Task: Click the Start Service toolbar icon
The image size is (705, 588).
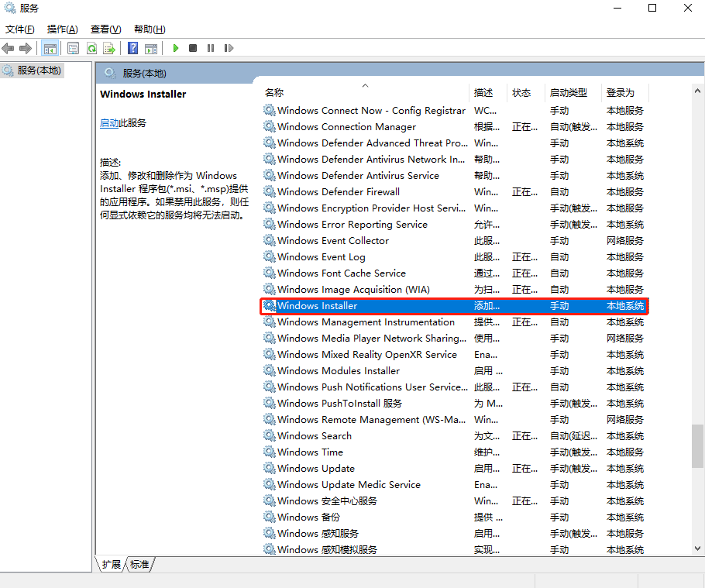Action: point(175,48)
